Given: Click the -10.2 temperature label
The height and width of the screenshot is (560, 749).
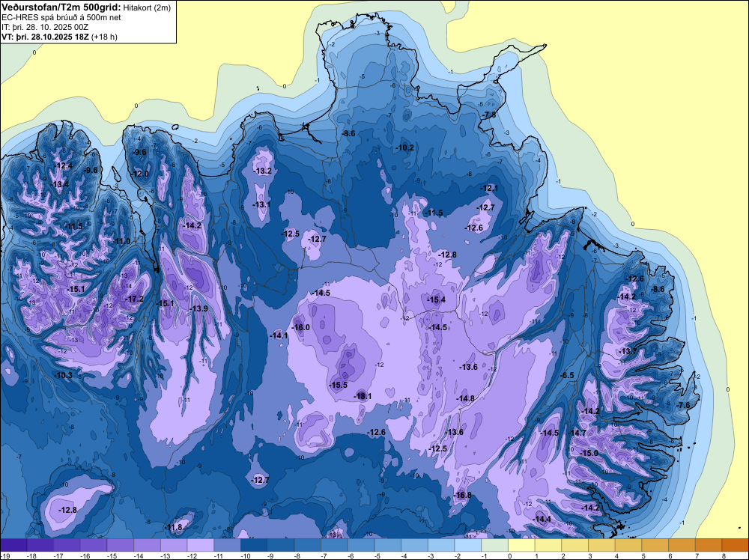Looking at the screenshot, I should (405, 148).
